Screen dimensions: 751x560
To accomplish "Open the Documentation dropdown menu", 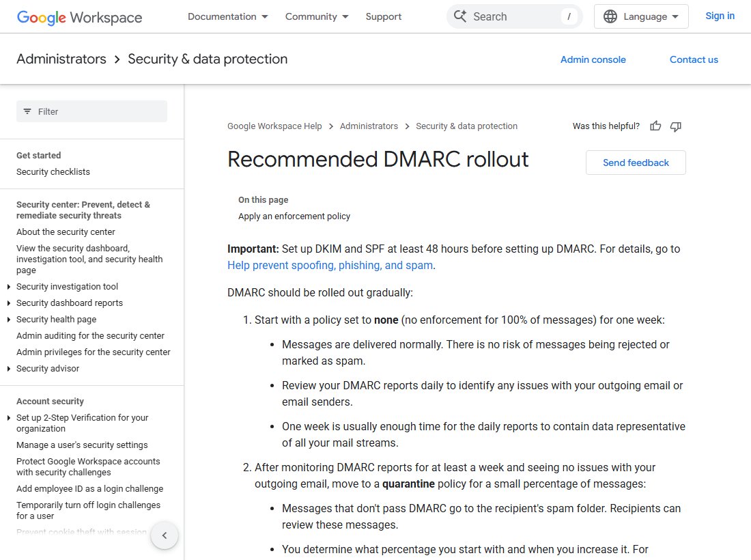I will pos(227,16).
